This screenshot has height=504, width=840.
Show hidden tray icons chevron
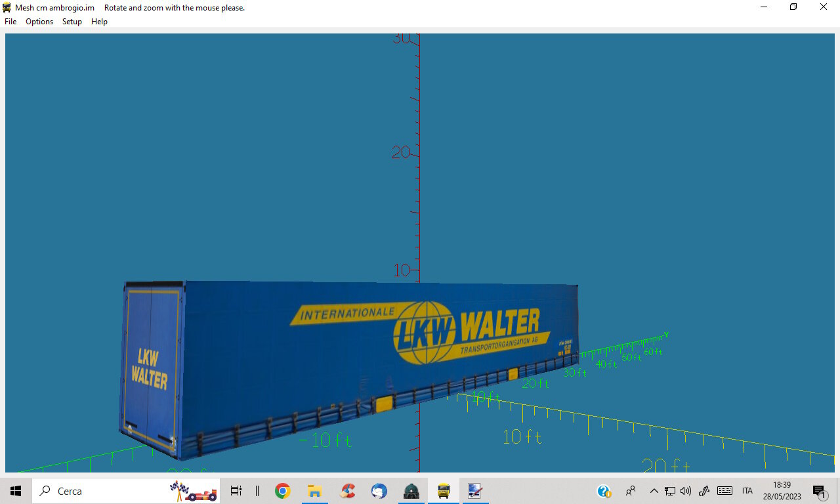tap(654, 491)
